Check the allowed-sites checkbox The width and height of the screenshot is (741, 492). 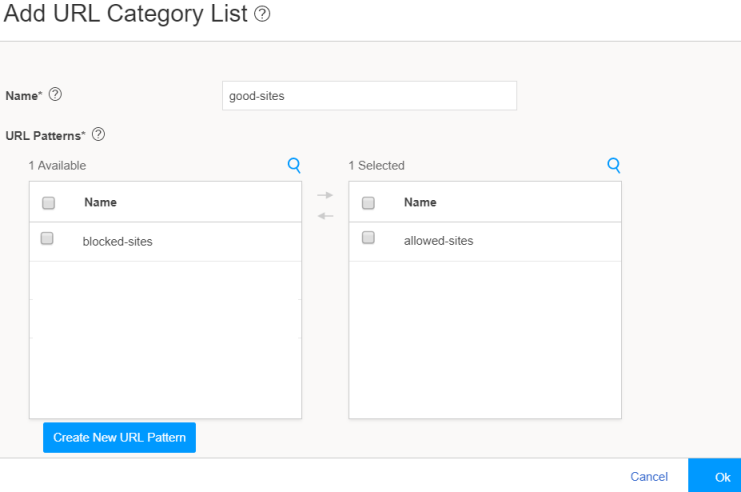pos(367,239)
